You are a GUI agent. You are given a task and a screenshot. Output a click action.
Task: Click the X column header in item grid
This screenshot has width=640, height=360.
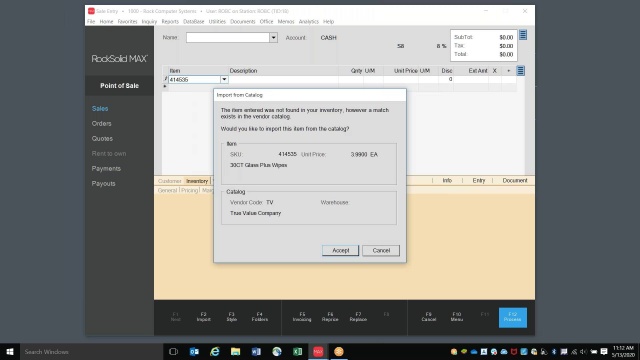click(495, 71)
